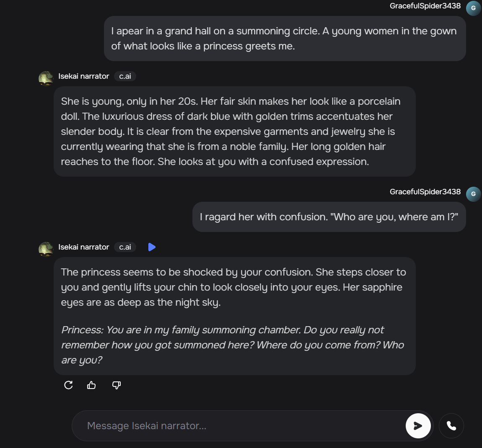Click the GracefulSpider3438 avatar at the top
The width and height of the screenshot is (482, 448).
click(x=473, y=7)
